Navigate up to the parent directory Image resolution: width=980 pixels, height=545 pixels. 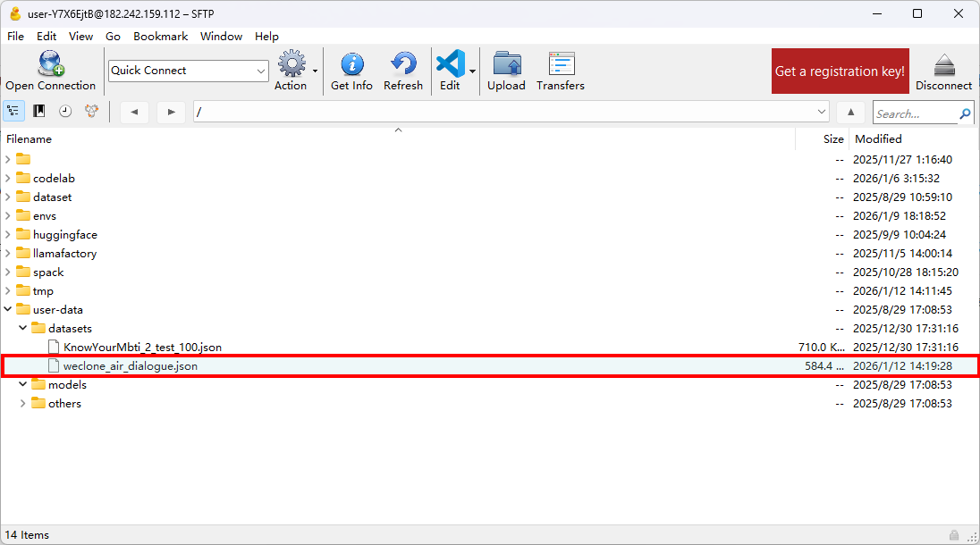[x=851, y=112]
